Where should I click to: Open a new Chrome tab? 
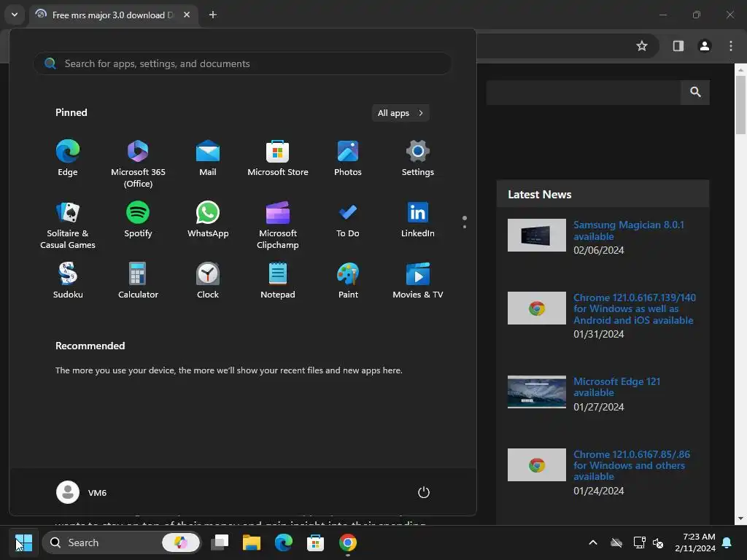[x=213, y=15]
